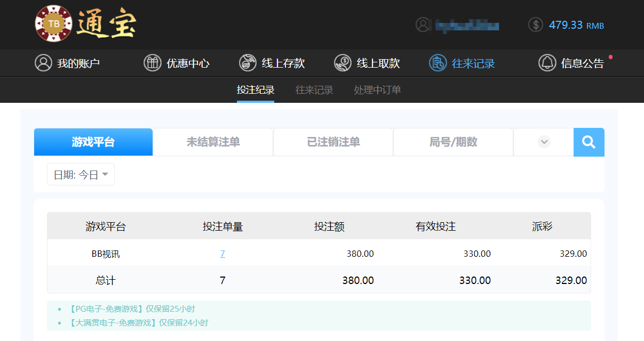This screenshot has width=644, height=341.
Task: Select the 线上存款 deposit icon
Action: coord(248,63)
